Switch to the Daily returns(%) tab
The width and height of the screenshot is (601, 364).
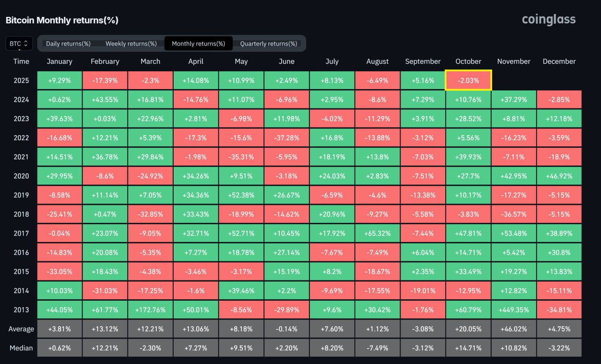coord(68,44)
